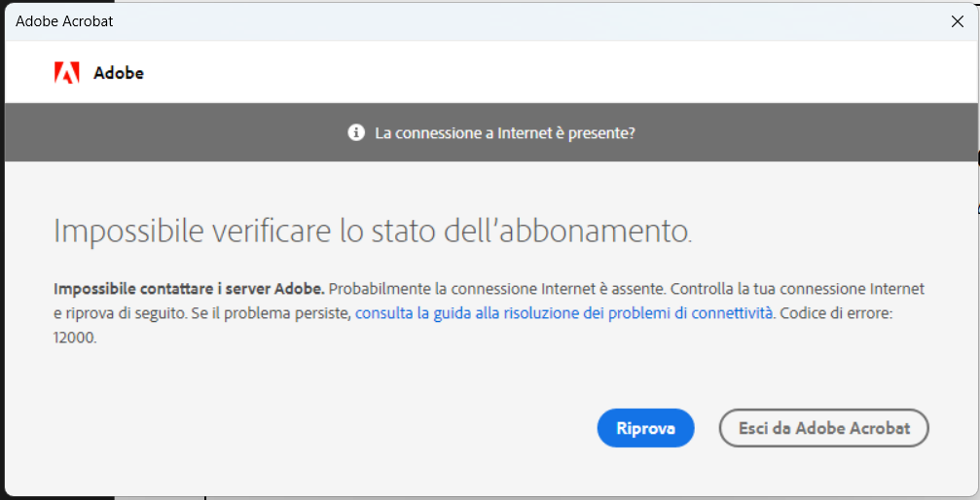This screenshot has height=500, width=980.
Task: Click the banner text "La connessione a Internet è presente?"
Action: (x=505, y=133)
